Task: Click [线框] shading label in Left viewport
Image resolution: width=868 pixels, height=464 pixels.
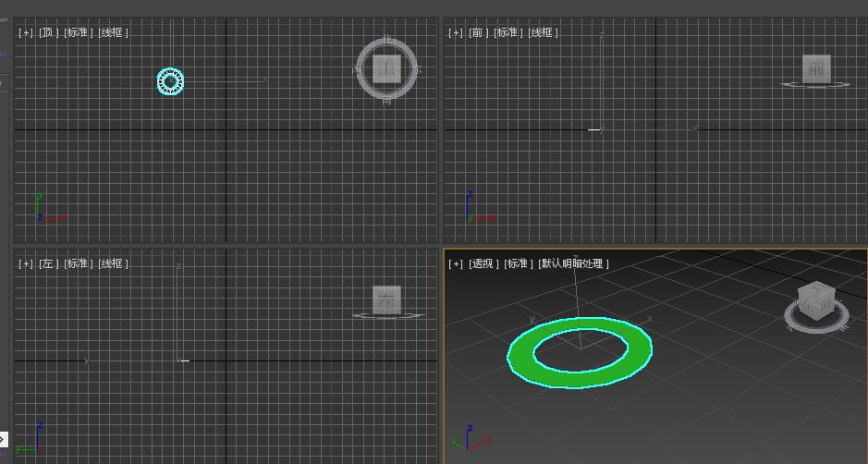Action: coord(114,263)
